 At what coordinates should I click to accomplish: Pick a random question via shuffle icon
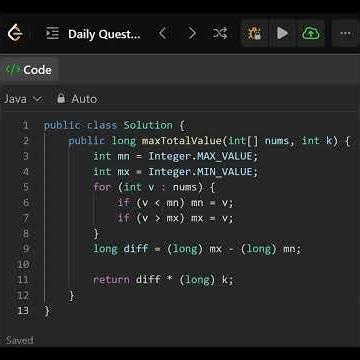click(220, 33)
